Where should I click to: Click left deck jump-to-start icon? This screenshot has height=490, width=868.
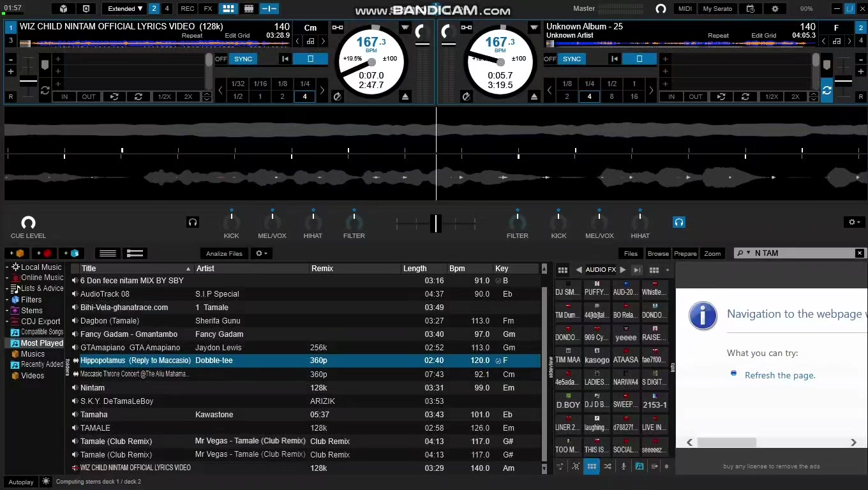coord(285,59)
